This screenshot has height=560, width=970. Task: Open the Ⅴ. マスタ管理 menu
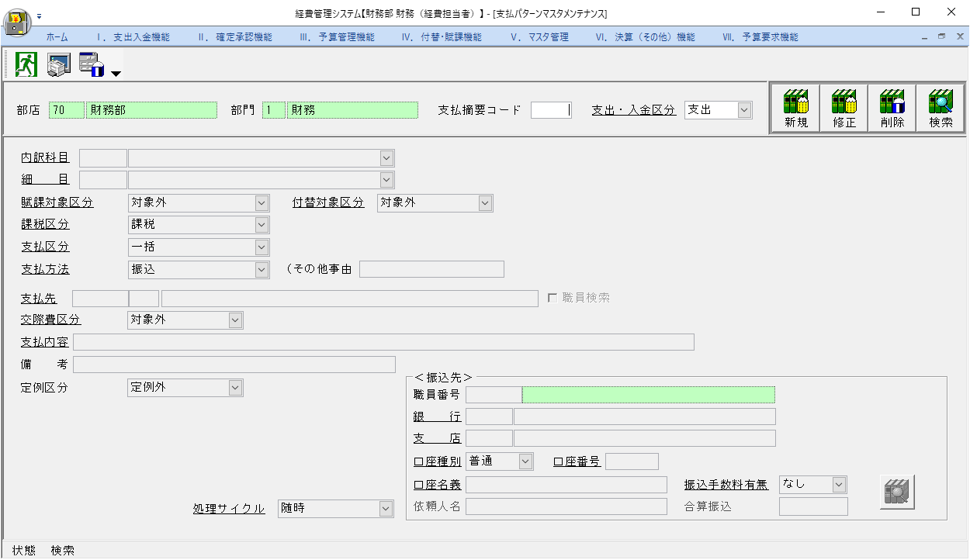pyautogui.click(x=539, y=37)
